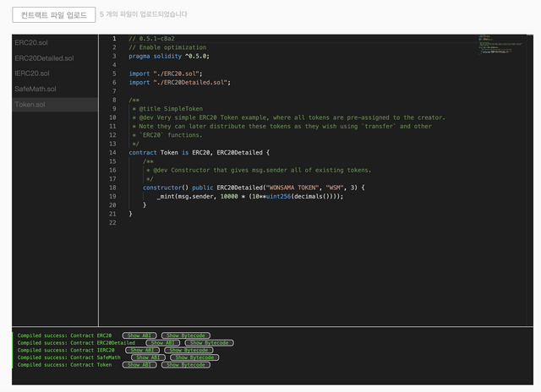
Task: Show Bytecode for Contract Token
Action: (186, 365)
